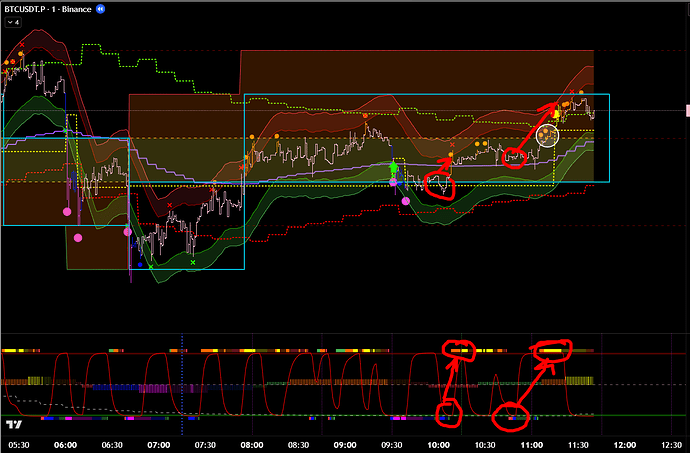Click the red circled yellow bar above 11:15
Image resolution: width=690 pixels, height=453 pixels.
tap(553, 350)
